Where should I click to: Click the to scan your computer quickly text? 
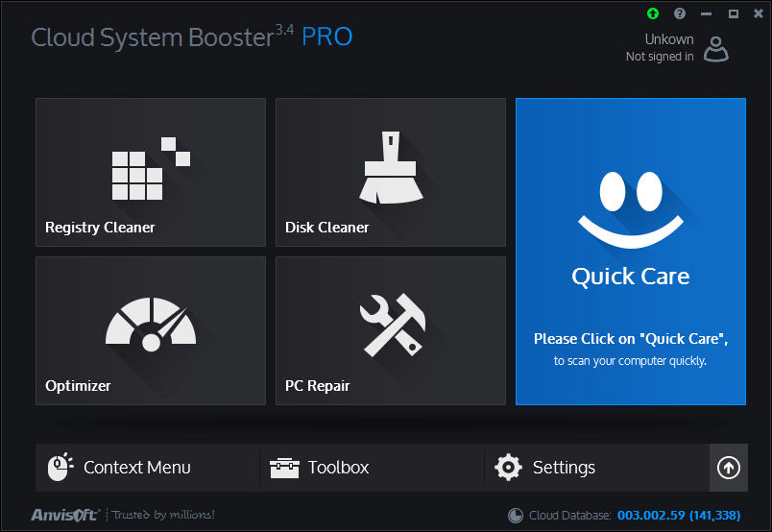[630, 361]
